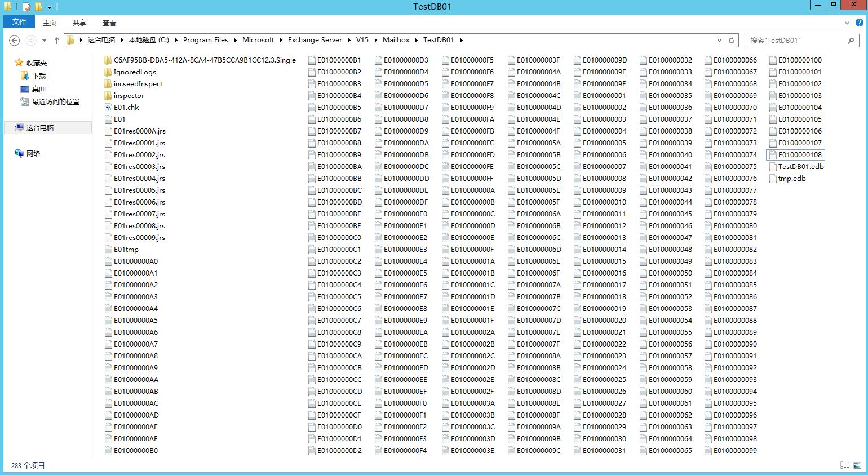
Task: Select the E01tmp file icon
Action: pos(108,250)
